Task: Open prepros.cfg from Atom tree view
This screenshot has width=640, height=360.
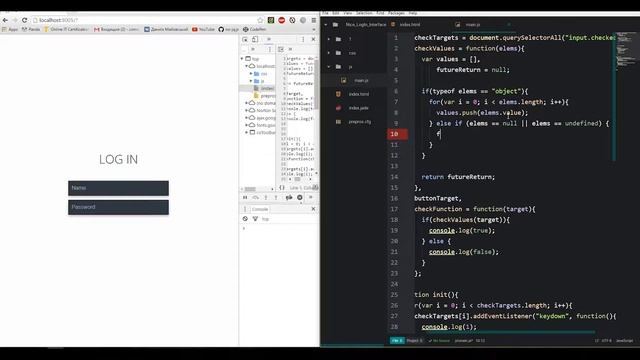Action: (x=359, y=122)
